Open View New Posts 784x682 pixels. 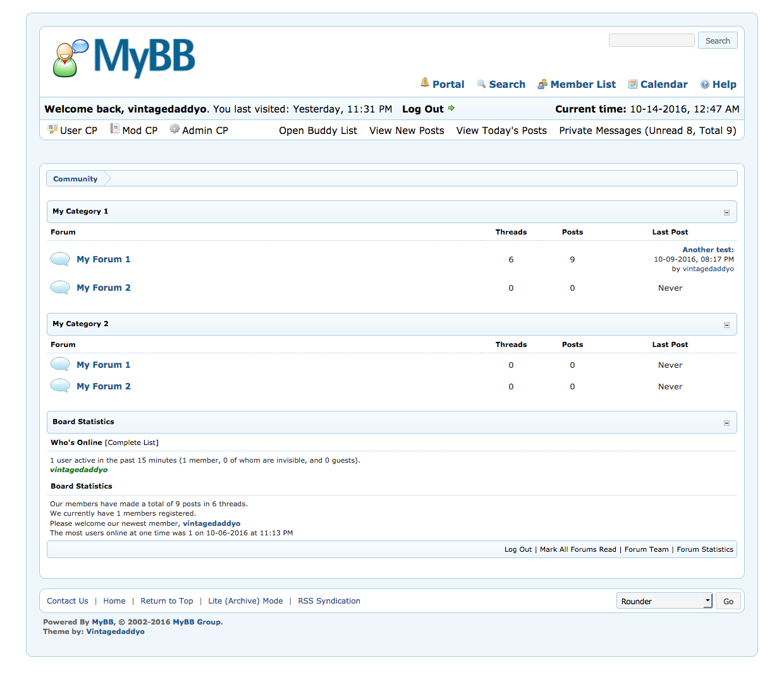pos(407,131)
